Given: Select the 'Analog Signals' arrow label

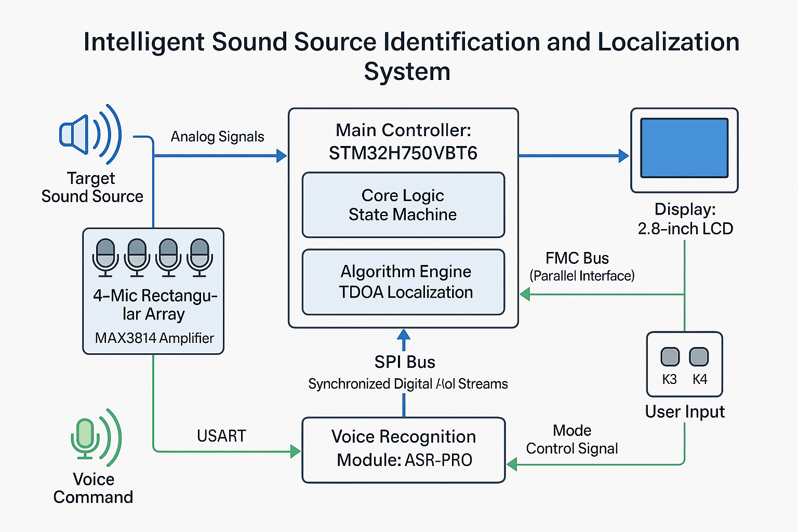Looking at the screenshot, I should point(217,137).
